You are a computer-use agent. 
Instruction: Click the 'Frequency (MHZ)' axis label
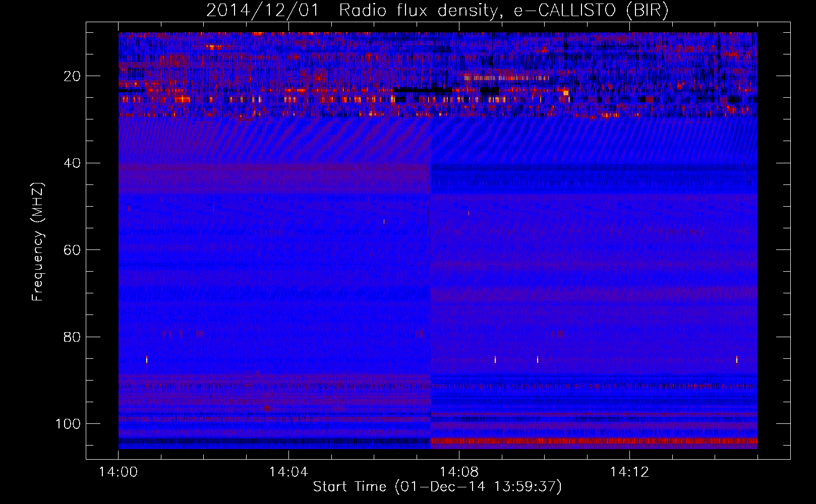pyautogui.click(x=38, y=242)
